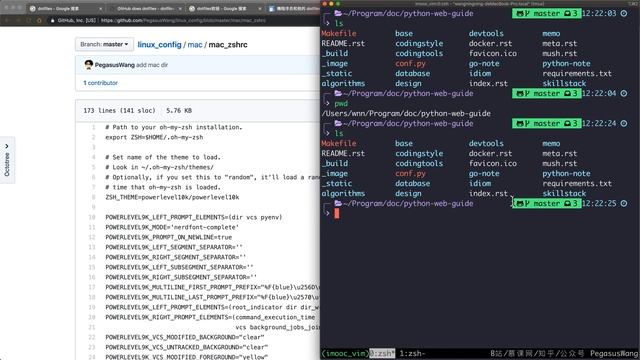Image resolution: width=640 pixels, height=360 pixels.
Task: Click codingstyle in the second ls output
Action: pos(419,153)
